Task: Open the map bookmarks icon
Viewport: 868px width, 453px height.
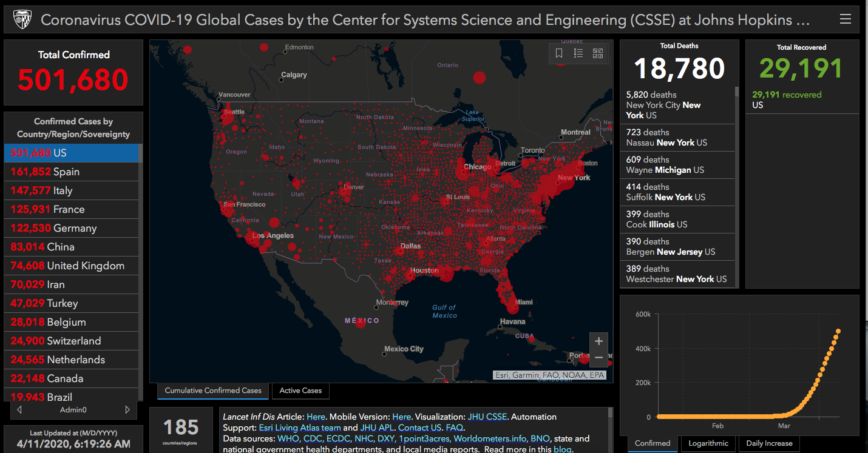Action: pyautogui.click(x=559, y=53)
